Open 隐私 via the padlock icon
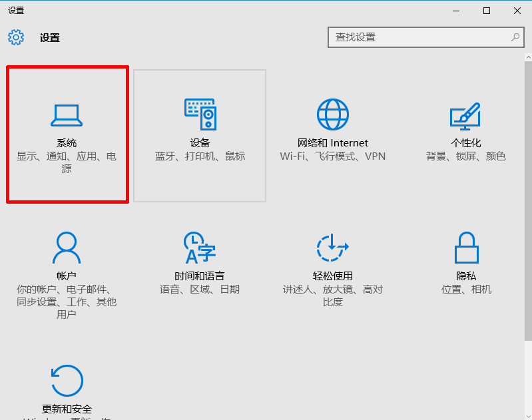532x420 pixels. pos(466,248)
